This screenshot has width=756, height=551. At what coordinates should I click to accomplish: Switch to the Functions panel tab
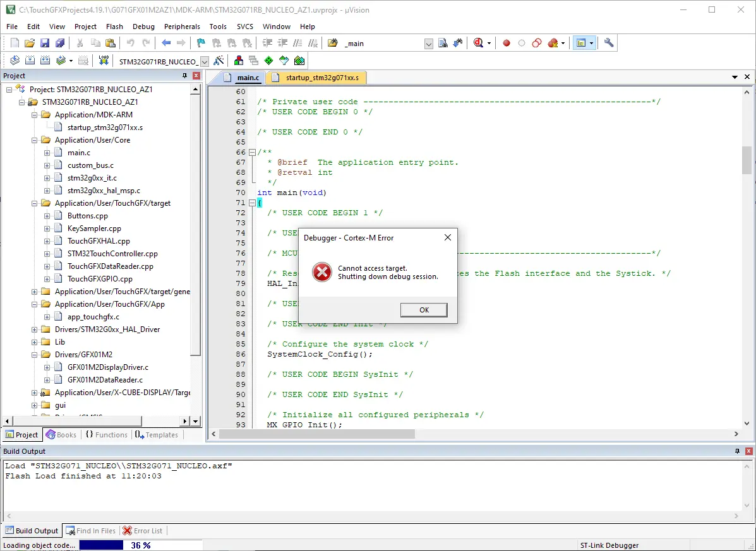[x=106, y=435]
